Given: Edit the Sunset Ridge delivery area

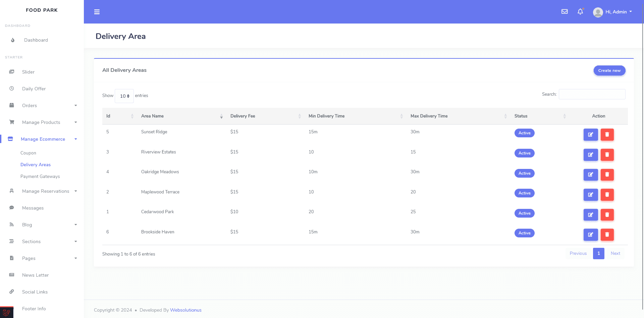Looking at the screenshot, I should pyautogui.click(x=591, y=135).
